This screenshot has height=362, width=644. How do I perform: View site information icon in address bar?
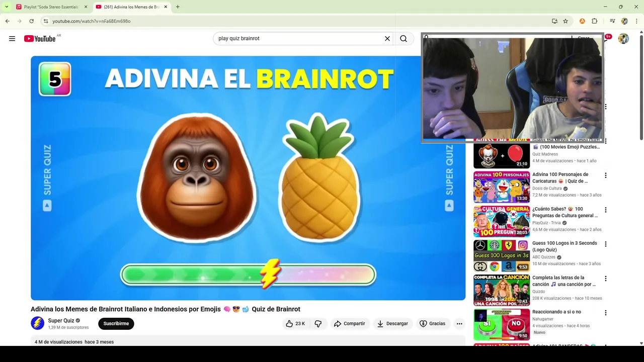46,21
